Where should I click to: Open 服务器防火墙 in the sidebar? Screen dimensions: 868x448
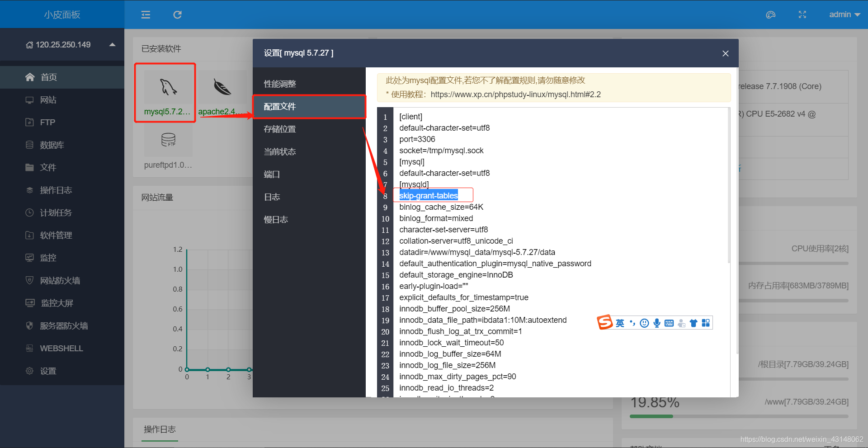click(x=62, y=326)
